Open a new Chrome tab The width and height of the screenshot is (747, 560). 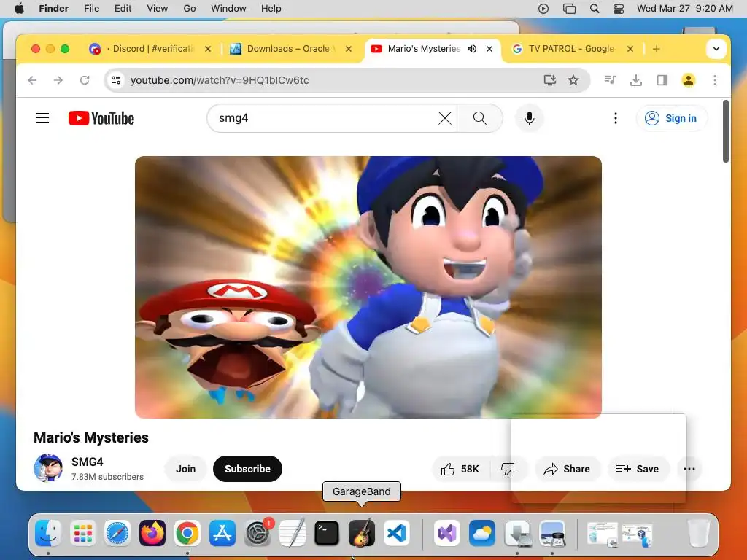coord(657,49)
